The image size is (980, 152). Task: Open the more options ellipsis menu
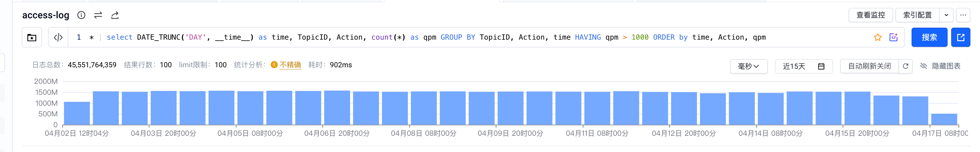963,15
